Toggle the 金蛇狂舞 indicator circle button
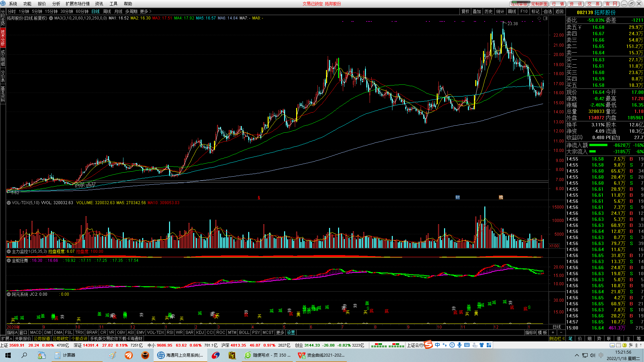 point(9,260)
